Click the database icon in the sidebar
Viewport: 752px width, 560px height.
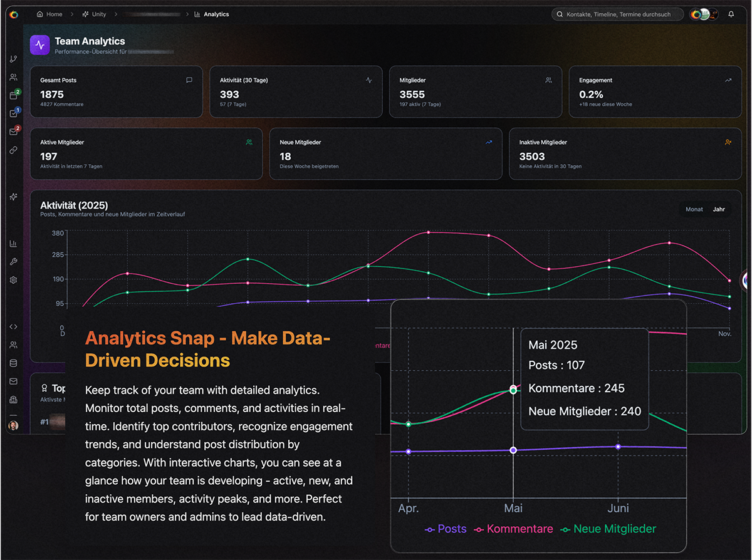tap(13, 363)
